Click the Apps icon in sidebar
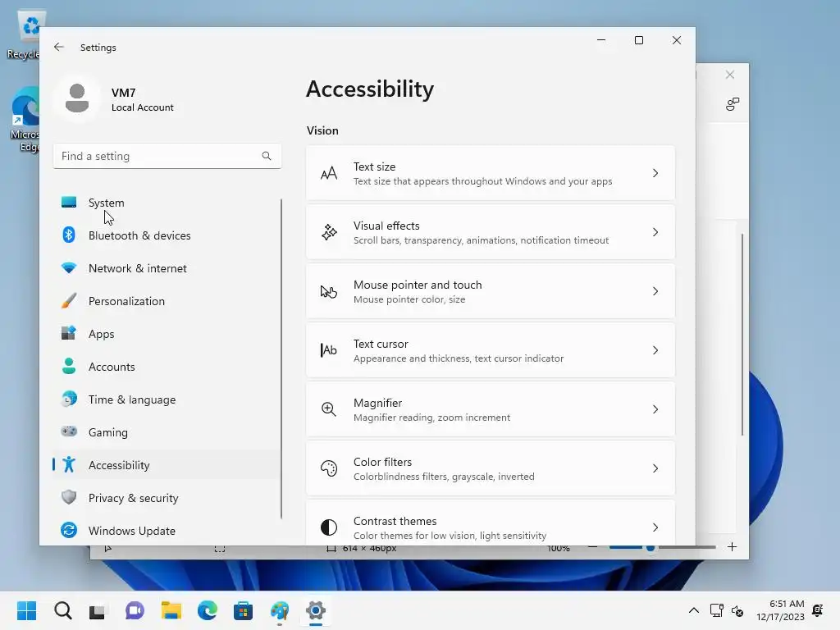Viewport: 840px width, 630px height. pyautogui.click(x=69, y=333)
